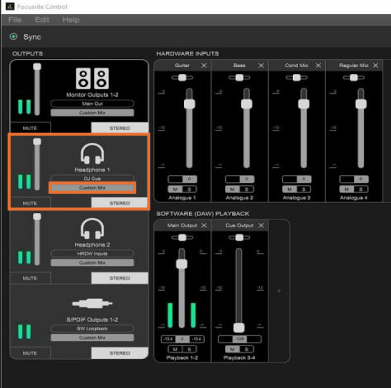Viewport: 391px width, 388px height.
Task: Click the Guitar channel fader handle
Action: (189, 104)
